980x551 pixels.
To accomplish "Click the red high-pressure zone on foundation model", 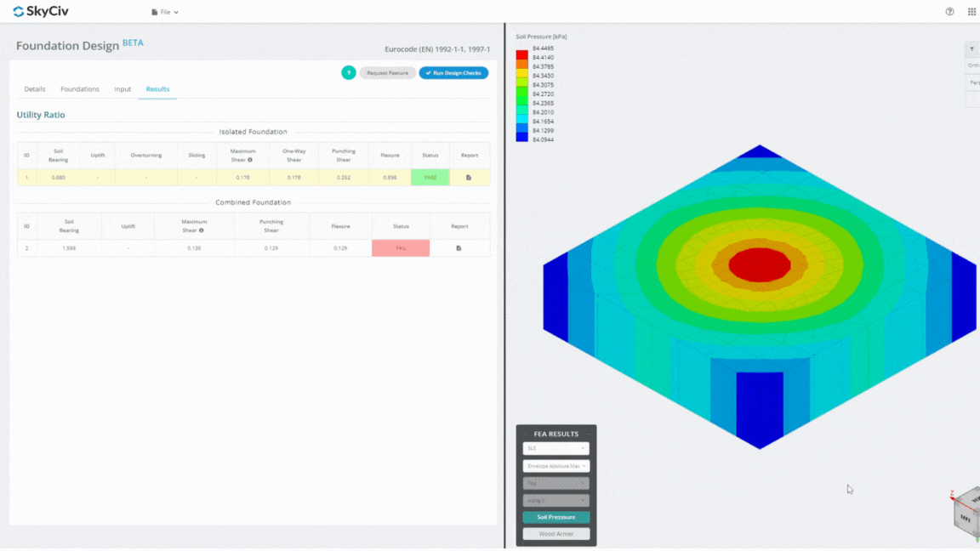I will 760,264.
